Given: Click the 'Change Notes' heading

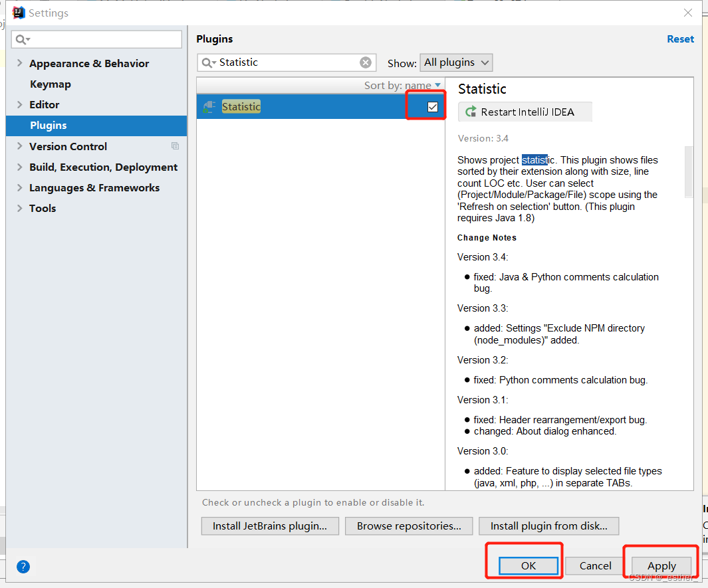Looking at the screenshot, I should (487, 238).
